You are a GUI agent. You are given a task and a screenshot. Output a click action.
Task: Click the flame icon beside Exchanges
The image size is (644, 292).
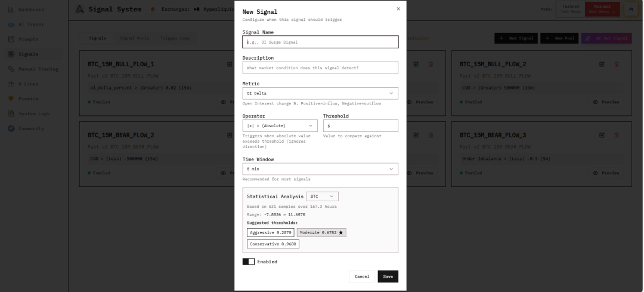153,9
